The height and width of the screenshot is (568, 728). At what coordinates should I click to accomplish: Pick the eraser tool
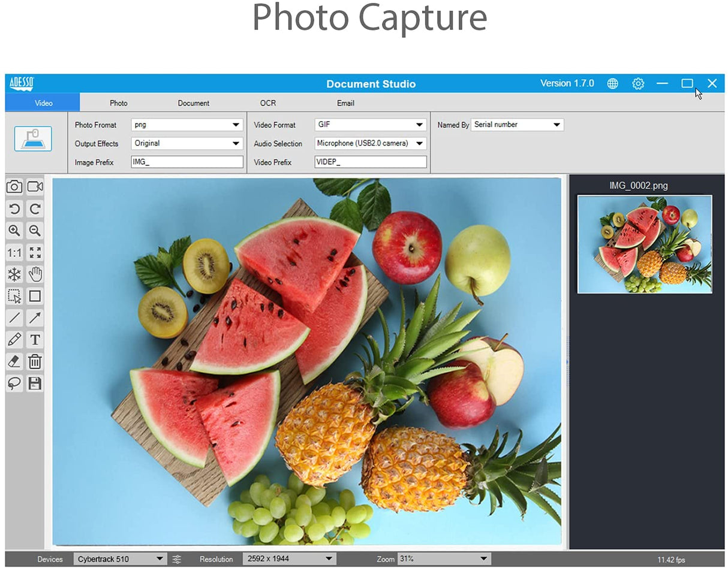point(14,361)
